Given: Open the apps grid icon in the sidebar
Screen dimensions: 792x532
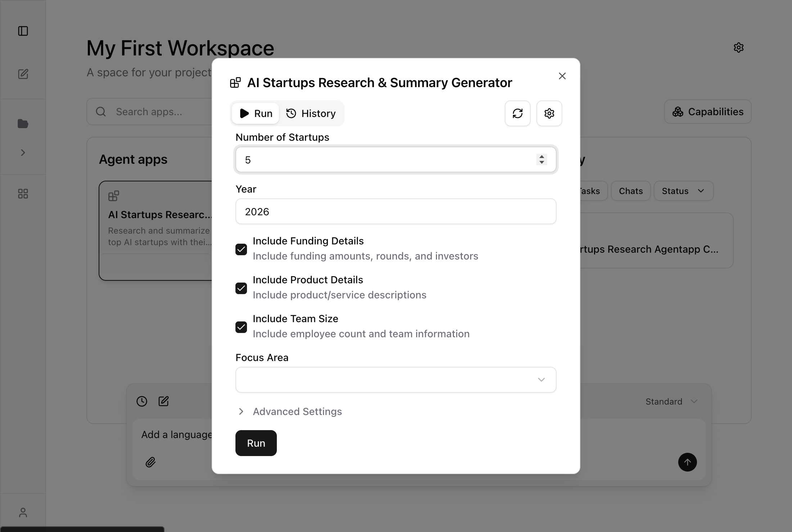Looking at the screenshot, I should [23, 193].
